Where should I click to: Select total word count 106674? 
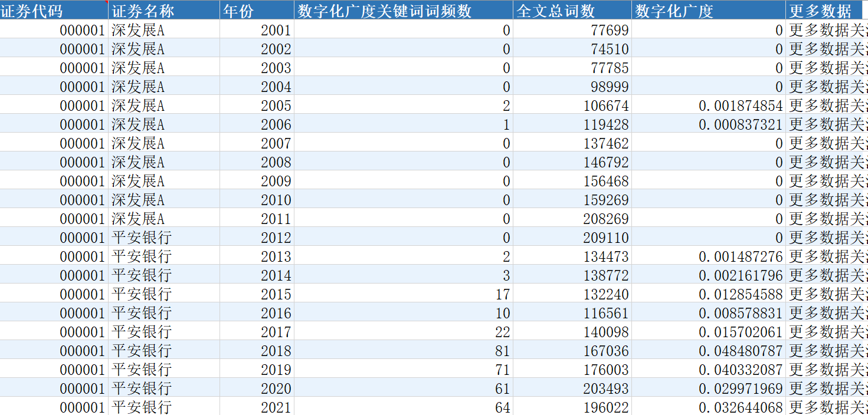[572, 106]
